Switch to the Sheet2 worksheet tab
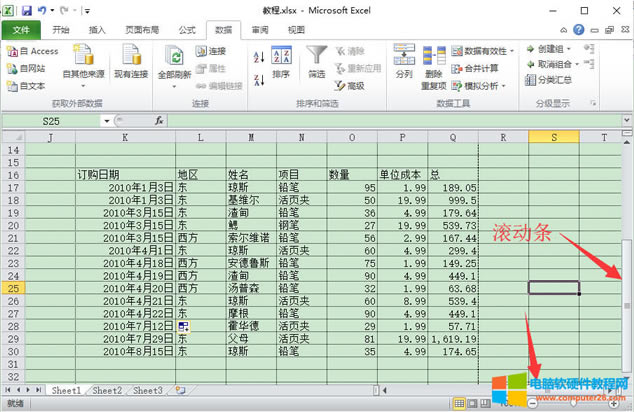This screenshot has width=634, height=412. coord(108,390)
